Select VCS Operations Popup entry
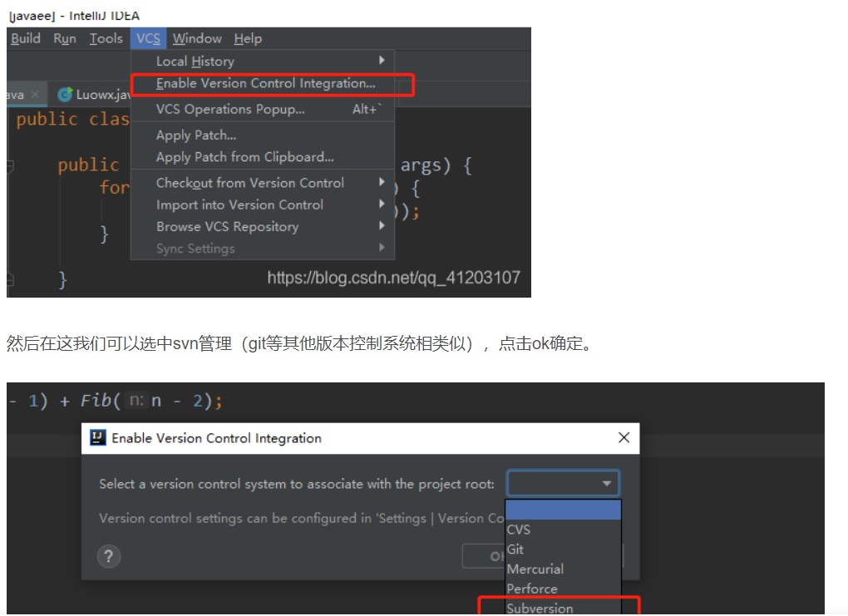The width and height of the screenshot is (848, 616). point(263,109)
